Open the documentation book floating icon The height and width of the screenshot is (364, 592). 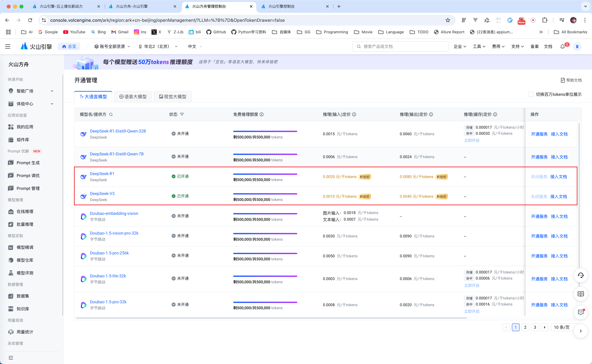(581, 294)
